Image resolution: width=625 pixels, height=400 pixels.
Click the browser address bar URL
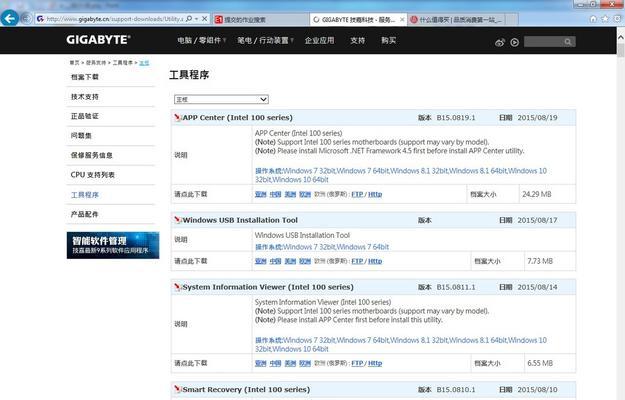115,19
